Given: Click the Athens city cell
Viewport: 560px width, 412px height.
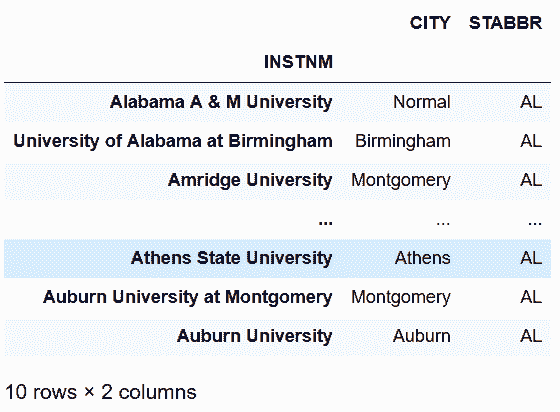Looking at the screenshot, I should (x=423, y=258).
